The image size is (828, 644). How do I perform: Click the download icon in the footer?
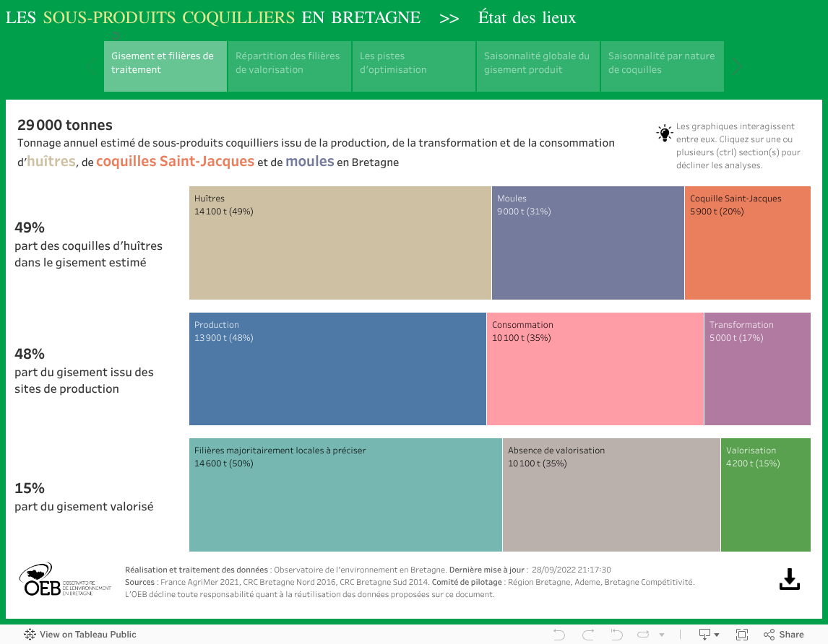point(790,579)
